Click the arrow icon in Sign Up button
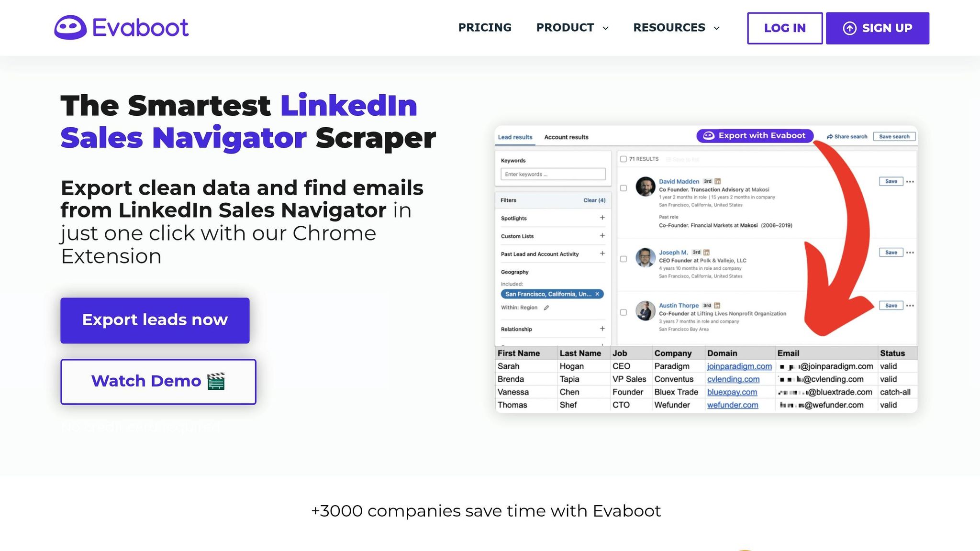 (849, 28)
